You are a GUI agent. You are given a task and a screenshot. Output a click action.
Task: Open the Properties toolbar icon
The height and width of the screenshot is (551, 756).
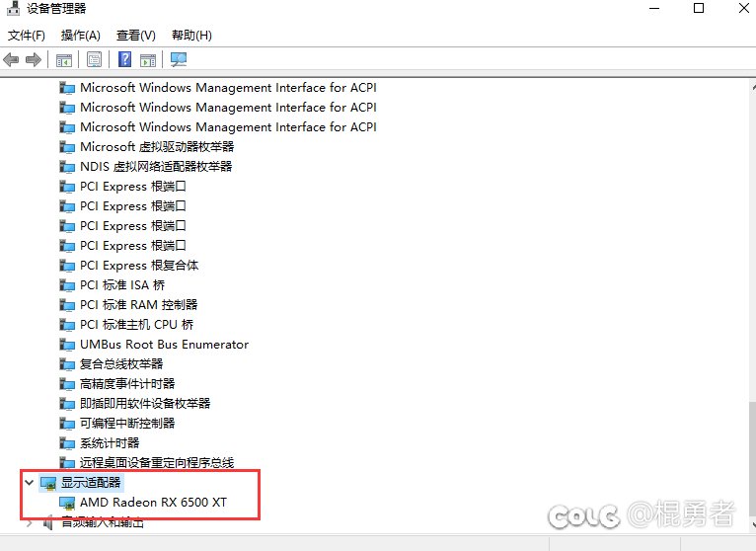[94, 60]
